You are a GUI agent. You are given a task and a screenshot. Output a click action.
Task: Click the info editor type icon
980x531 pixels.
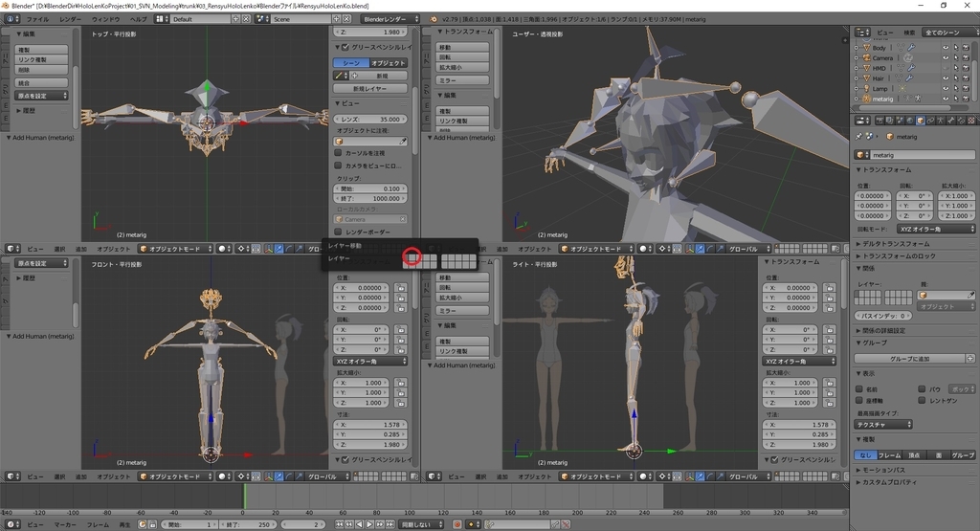tap(11, 19)
